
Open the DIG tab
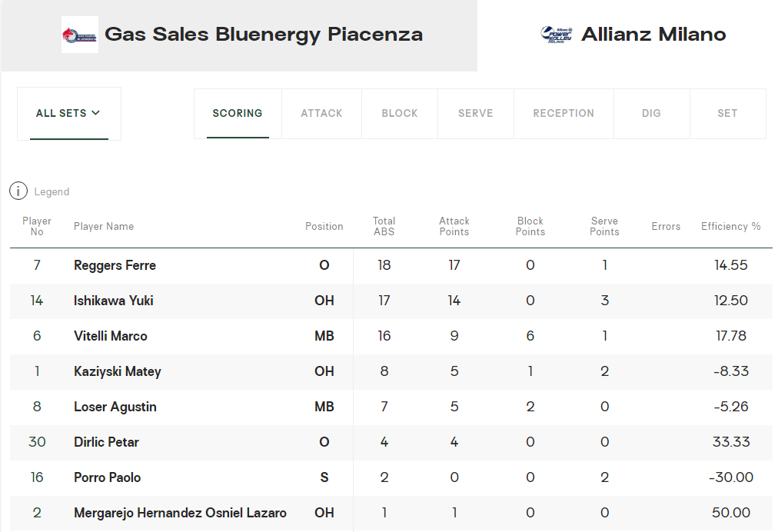[651, 114]
